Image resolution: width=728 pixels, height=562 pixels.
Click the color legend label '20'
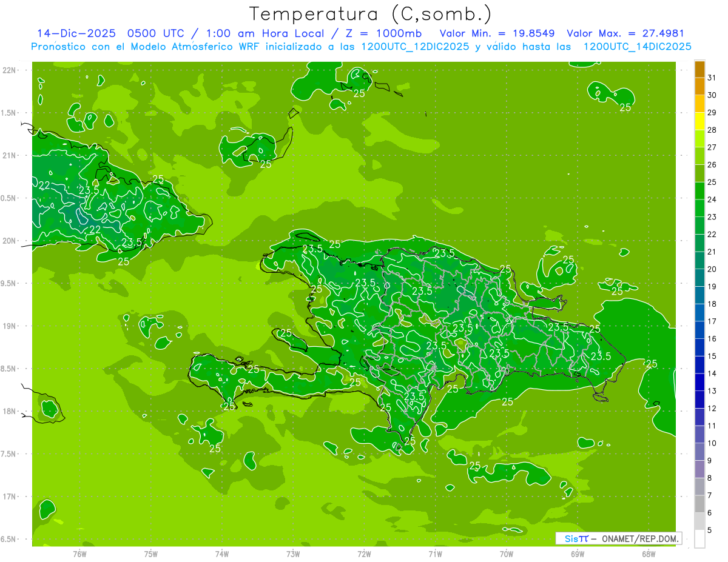tap(712, 269)
